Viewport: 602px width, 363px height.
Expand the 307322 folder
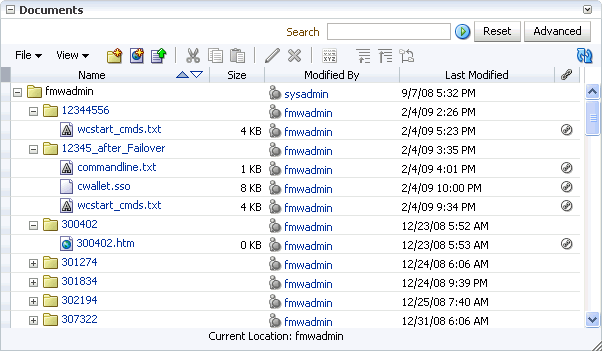click(33, 320)
